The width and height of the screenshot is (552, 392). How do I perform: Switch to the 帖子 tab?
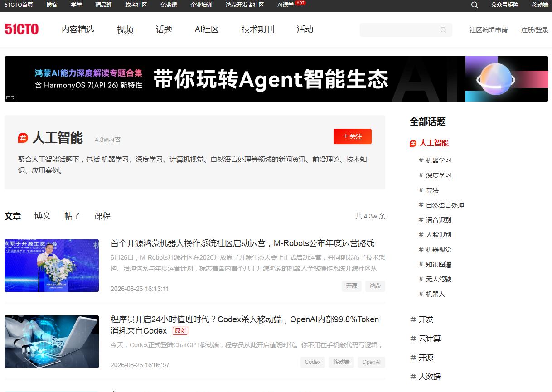click(x=73, y=216)
